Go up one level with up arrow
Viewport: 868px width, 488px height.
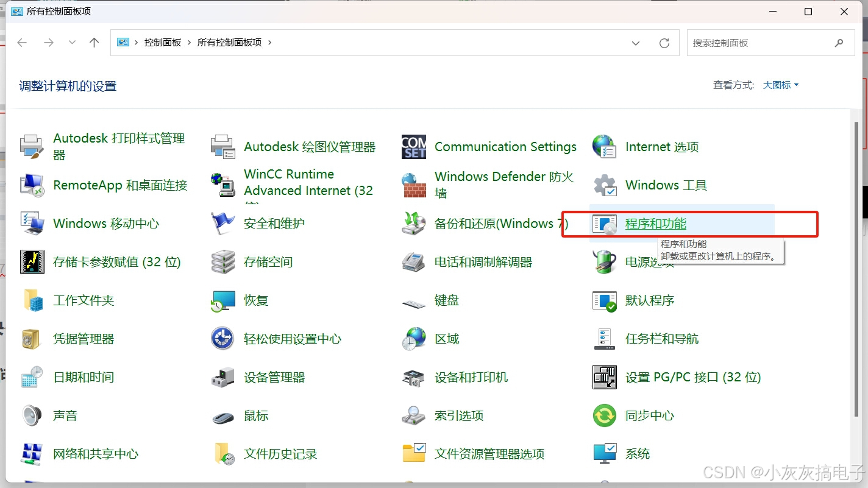tap(94, 43)
